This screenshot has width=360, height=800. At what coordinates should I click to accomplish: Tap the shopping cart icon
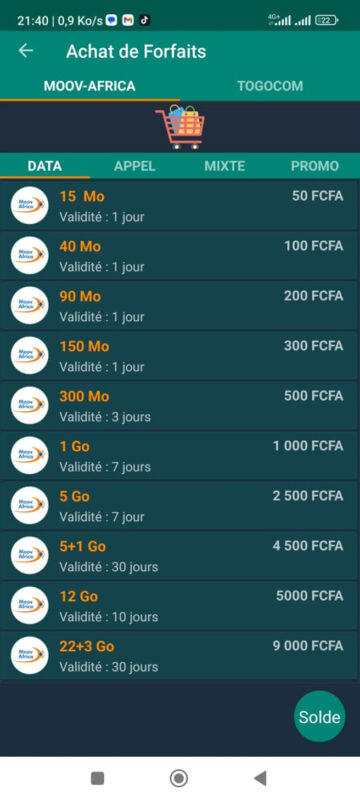(x=180, y=128)
